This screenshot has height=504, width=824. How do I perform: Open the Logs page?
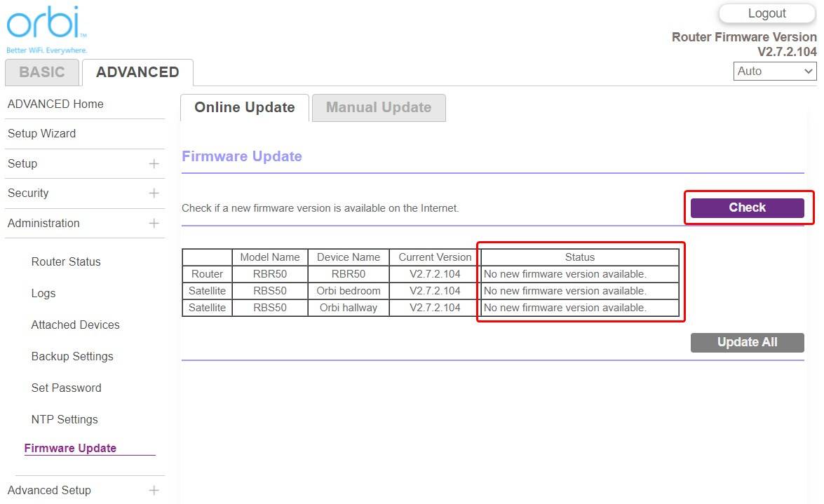coord(43,293)
